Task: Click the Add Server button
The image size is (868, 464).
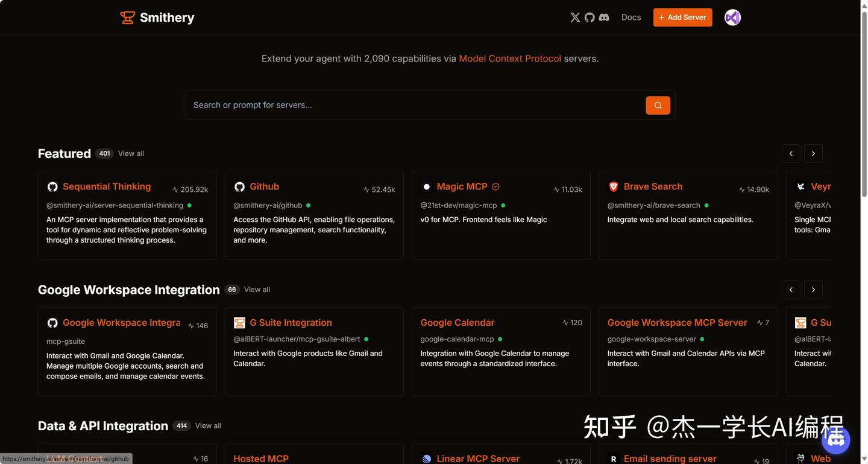Action: 682,17
